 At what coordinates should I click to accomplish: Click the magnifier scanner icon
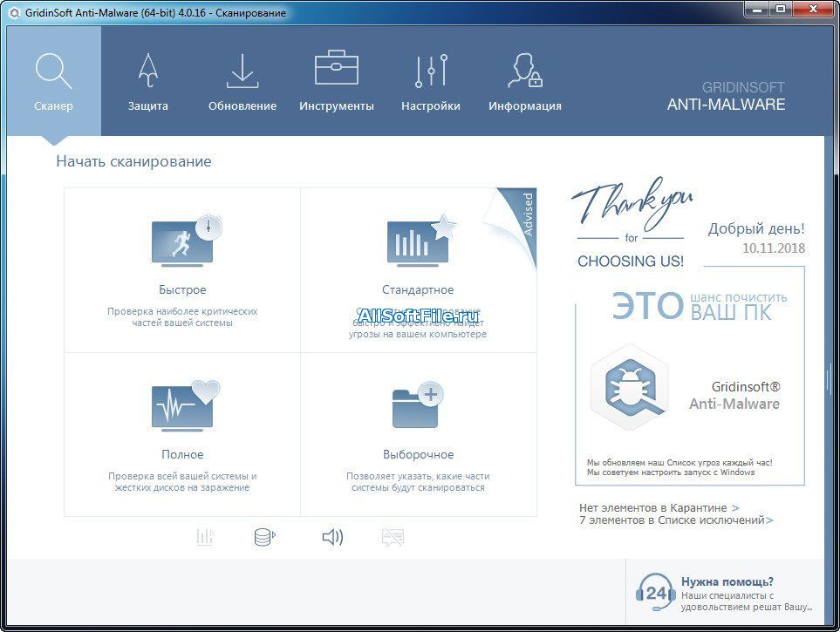tap(53, 71)
